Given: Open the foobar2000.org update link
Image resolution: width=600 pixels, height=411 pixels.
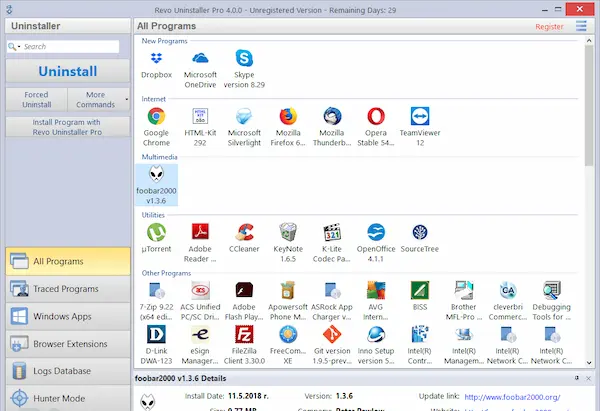Looking at the screenshot, I should pos(512,397).
